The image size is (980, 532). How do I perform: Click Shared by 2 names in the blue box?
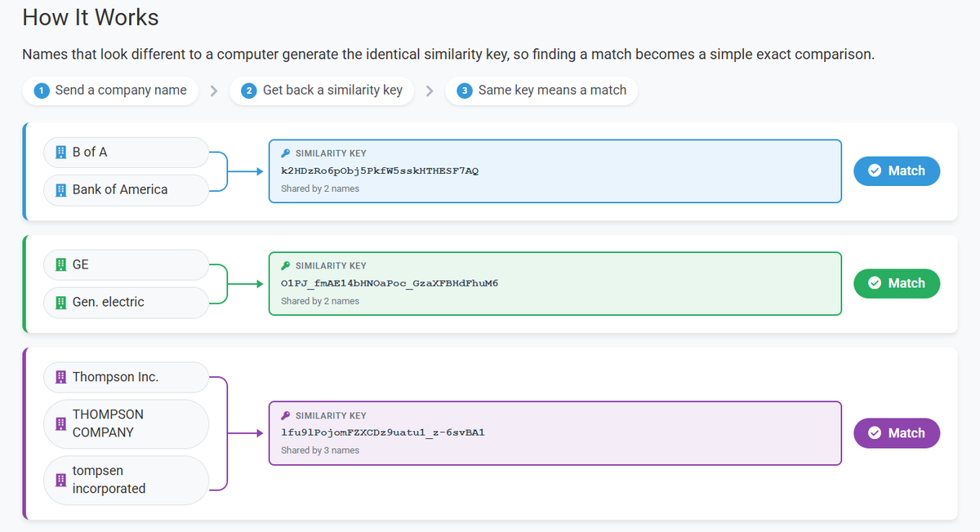pyautogui.click(x=320, y=188)
